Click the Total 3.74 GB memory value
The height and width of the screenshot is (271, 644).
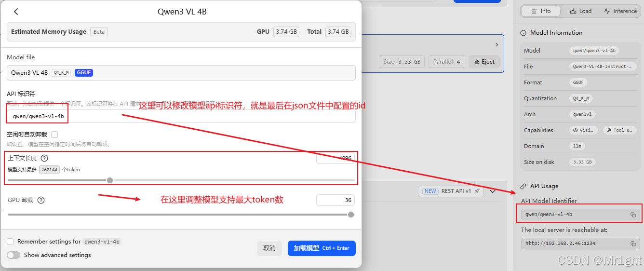[338, 32]
